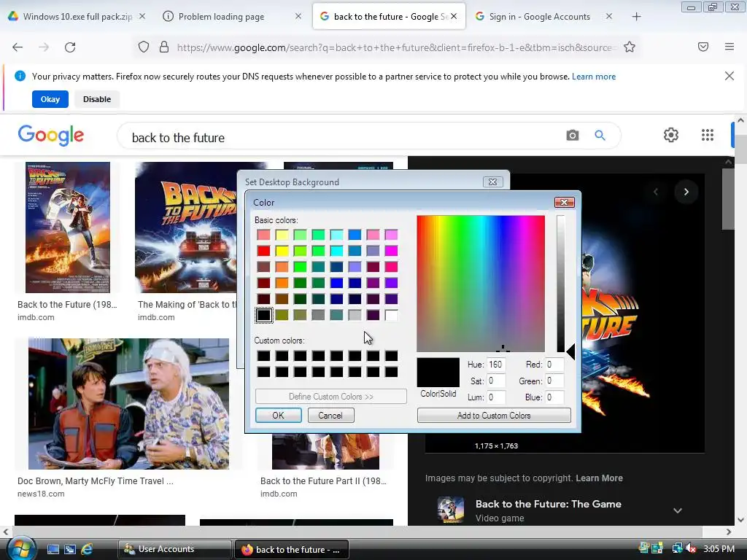Search by image camera icon
The image size is (747, 560).
pyautogui.click(x=573, y=135)
